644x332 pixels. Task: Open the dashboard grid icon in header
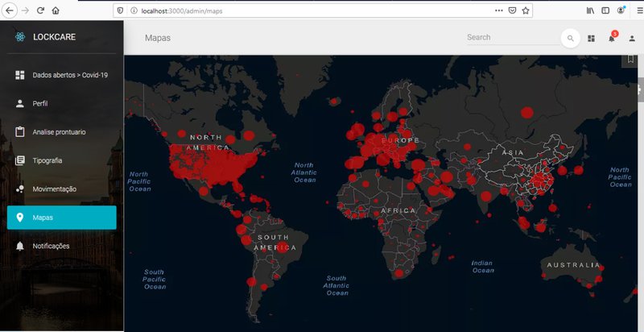tap(591, 38)
